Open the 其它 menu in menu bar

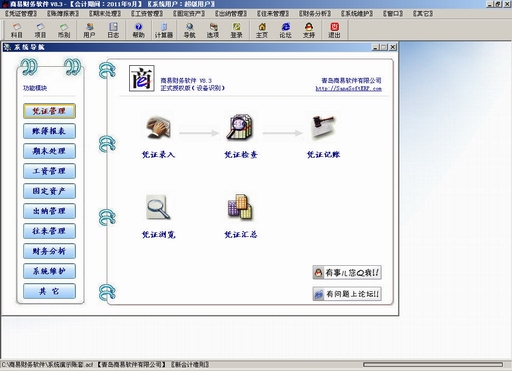423,14
